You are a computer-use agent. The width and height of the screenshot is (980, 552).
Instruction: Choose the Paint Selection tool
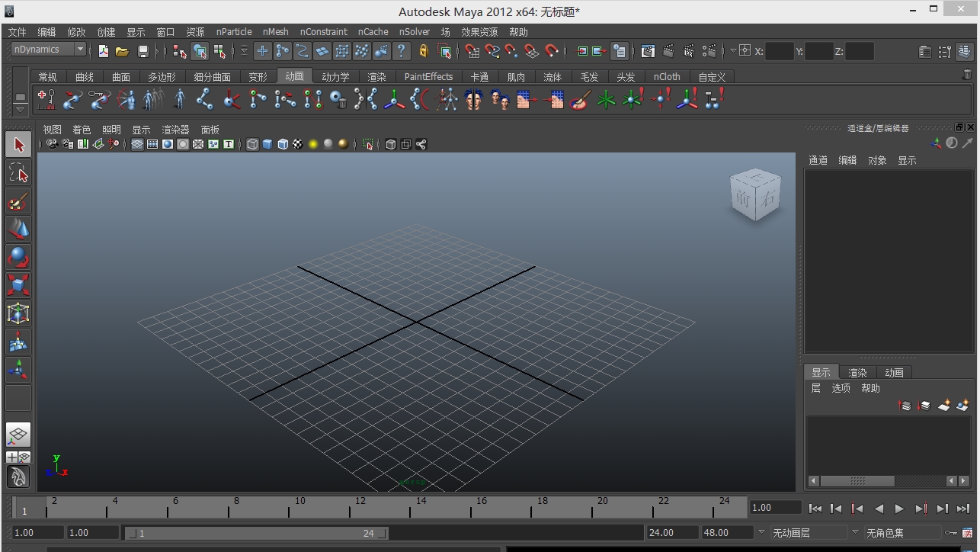click(x=18, y=202)
